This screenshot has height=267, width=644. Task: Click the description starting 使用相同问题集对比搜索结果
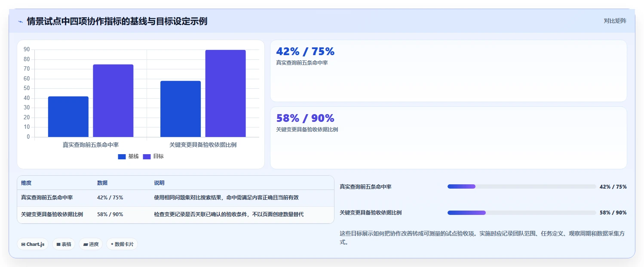[226, 198]
